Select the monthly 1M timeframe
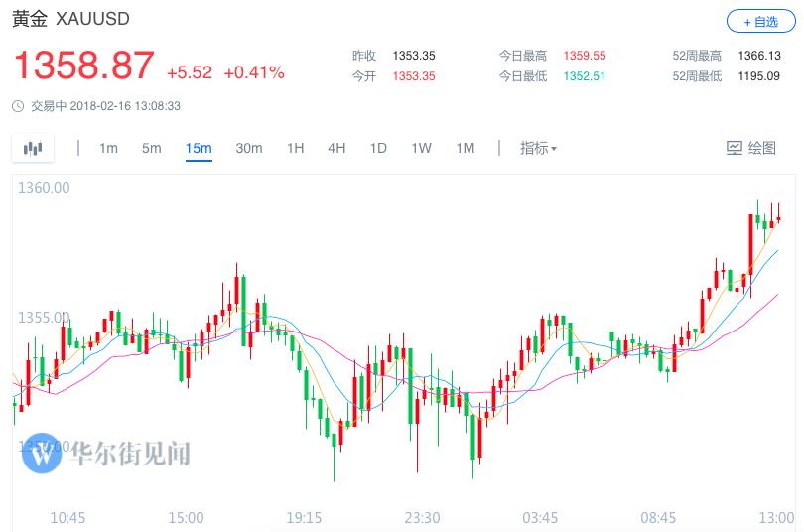 (465, 148)
